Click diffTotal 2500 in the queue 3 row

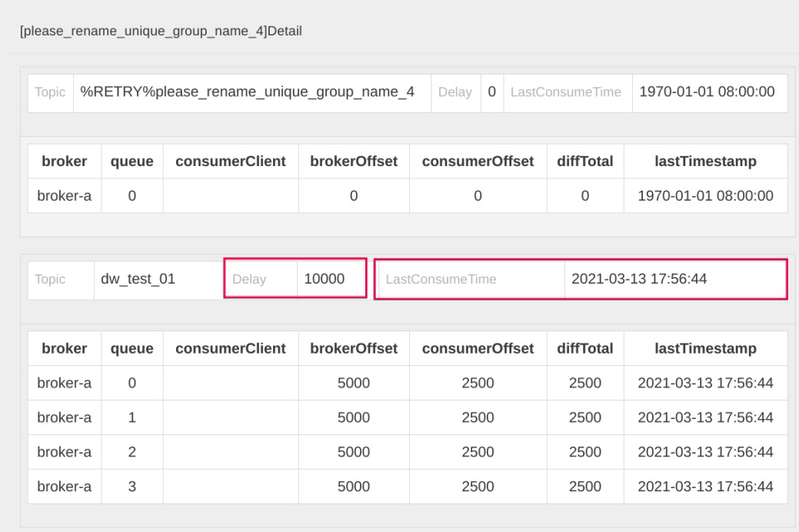click(584, 486)
